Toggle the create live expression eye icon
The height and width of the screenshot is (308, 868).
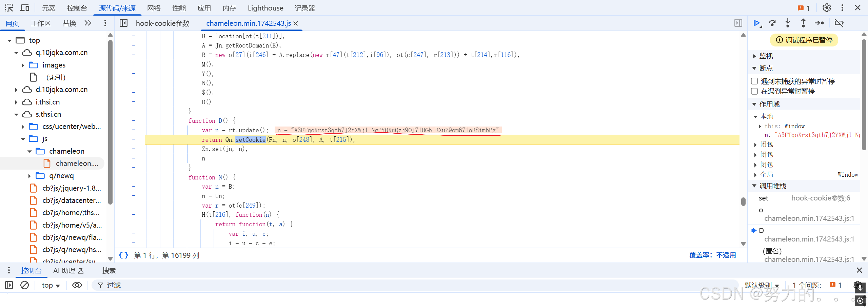coord(77,285)
